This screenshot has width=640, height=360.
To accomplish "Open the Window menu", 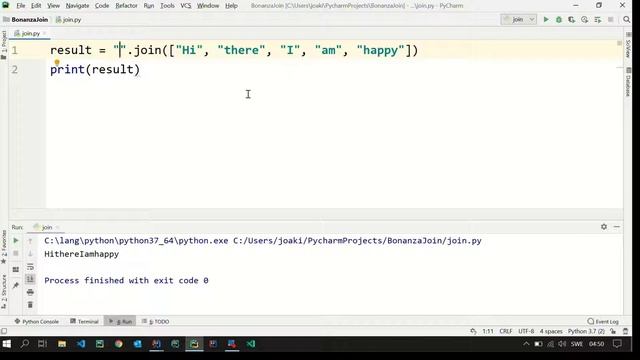I will [208, 6].
